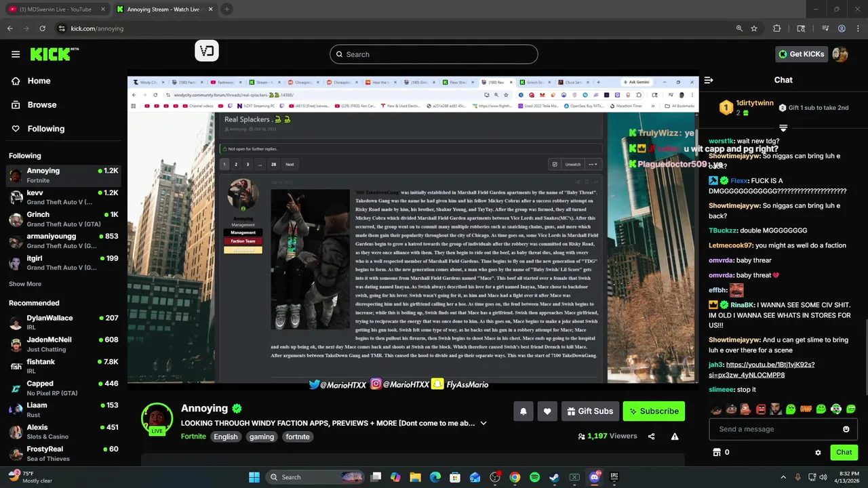Click the English language tag

point(226,436)
